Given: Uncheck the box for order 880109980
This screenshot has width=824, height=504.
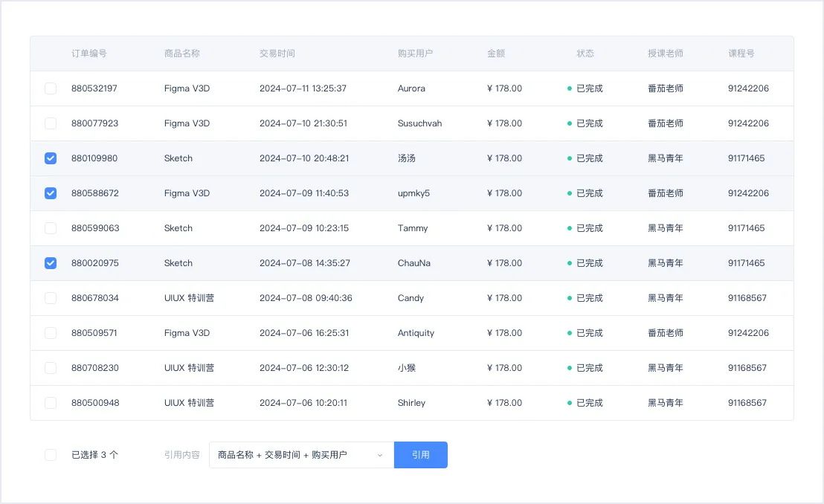Looking at the screenshot, I should 51,158.
